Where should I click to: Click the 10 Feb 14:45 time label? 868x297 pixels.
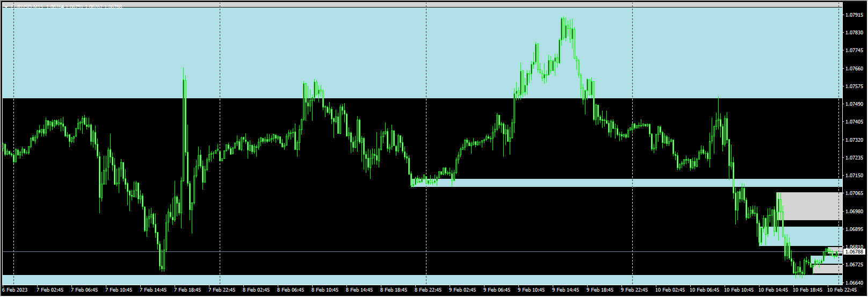point(773,290)
